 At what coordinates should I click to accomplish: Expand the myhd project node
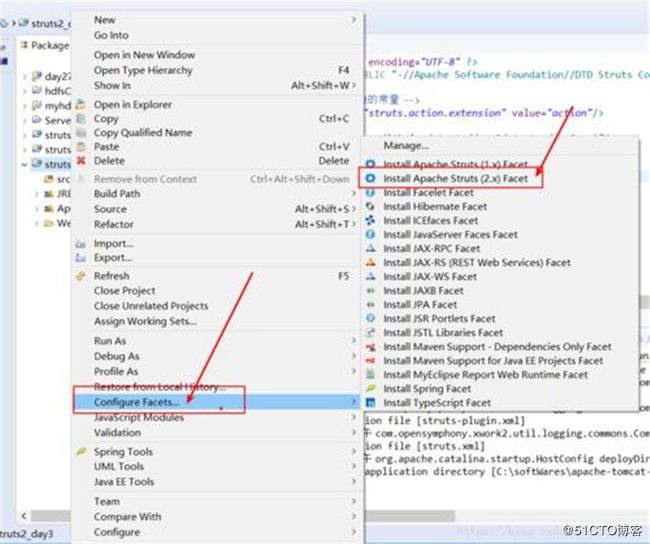[x=25, y=106]
